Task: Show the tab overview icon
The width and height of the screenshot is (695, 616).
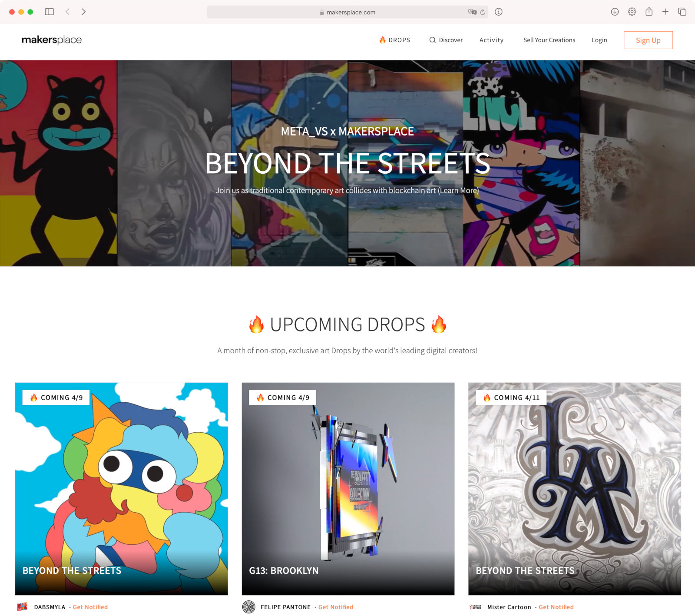Action: point(682,12)
